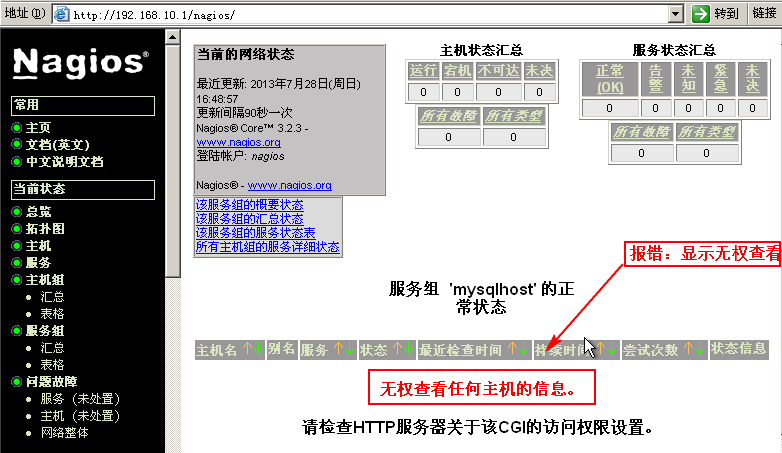Click 紧急 in service status totals
Image resolution: width=782 pixels, height=453 pixels.
tap(720, 79)
